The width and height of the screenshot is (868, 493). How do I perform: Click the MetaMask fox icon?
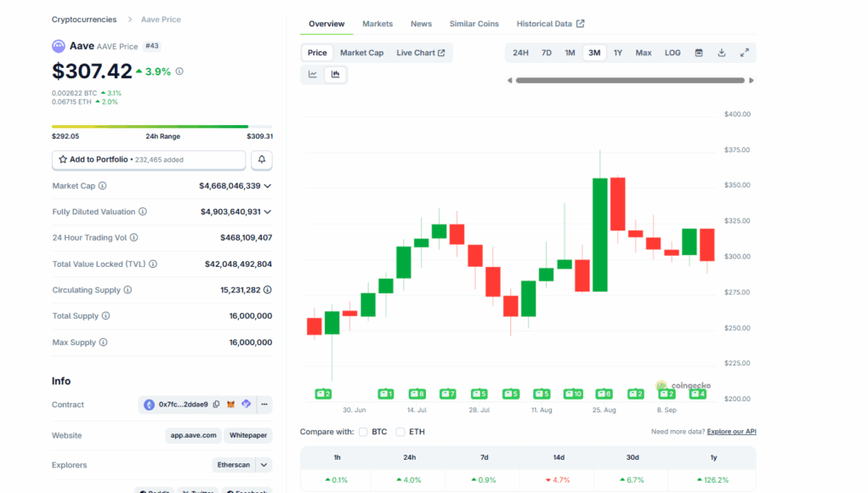point(231,405)
